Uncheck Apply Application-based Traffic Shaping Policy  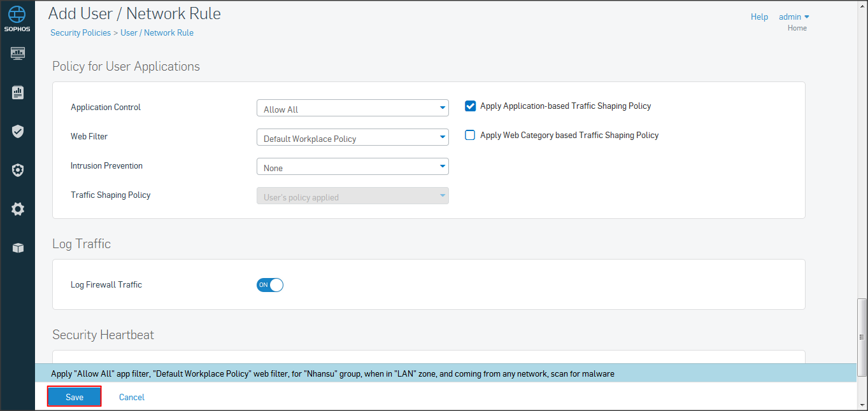pyautogui.click(x=471, y=106)
